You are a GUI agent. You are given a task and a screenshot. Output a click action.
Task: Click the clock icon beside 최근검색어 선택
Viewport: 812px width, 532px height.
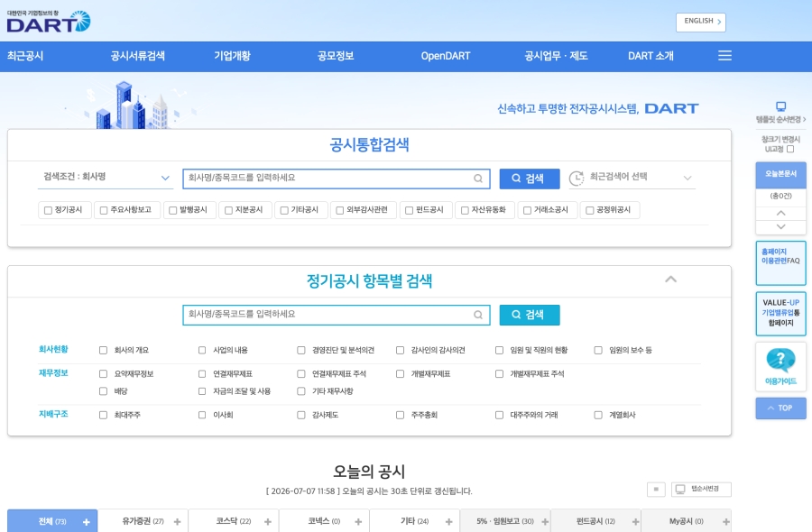(577, 178)
